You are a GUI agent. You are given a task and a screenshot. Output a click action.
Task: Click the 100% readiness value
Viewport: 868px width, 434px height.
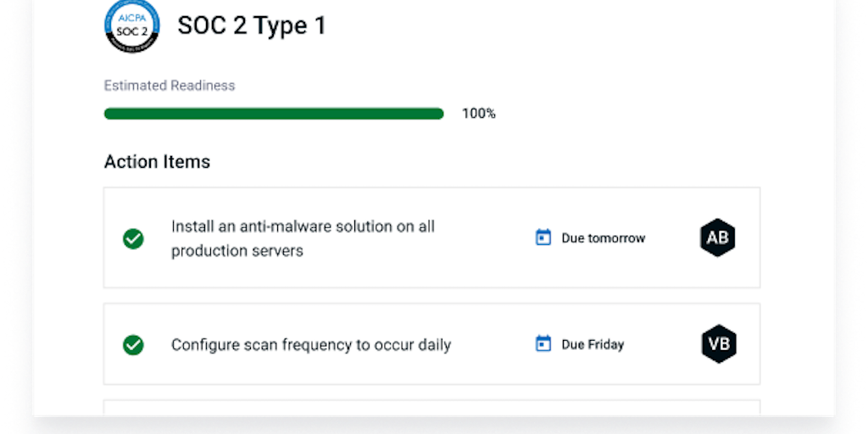479,114
